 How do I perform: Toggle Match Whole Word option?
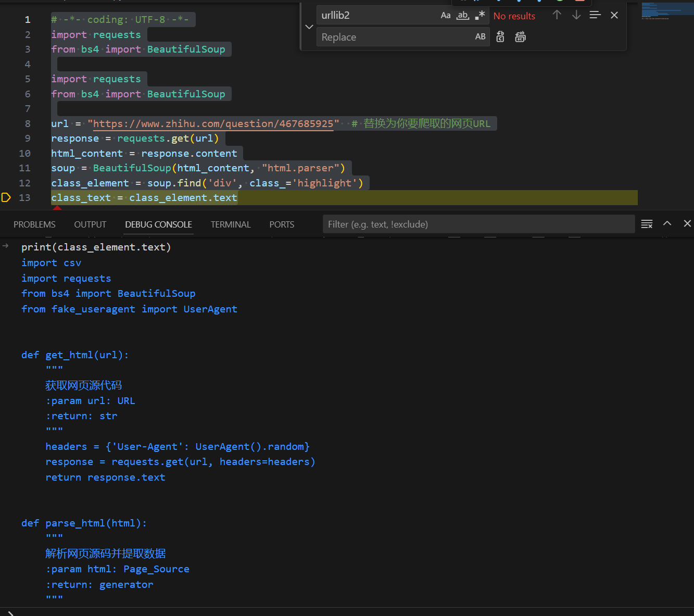click(463, 16)
